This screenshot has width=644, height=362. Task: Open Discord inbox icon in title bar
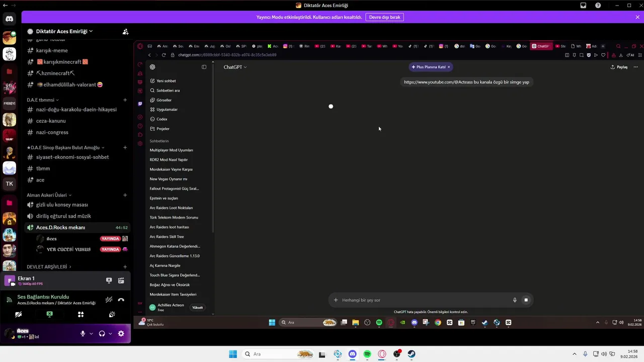(583, 6)
